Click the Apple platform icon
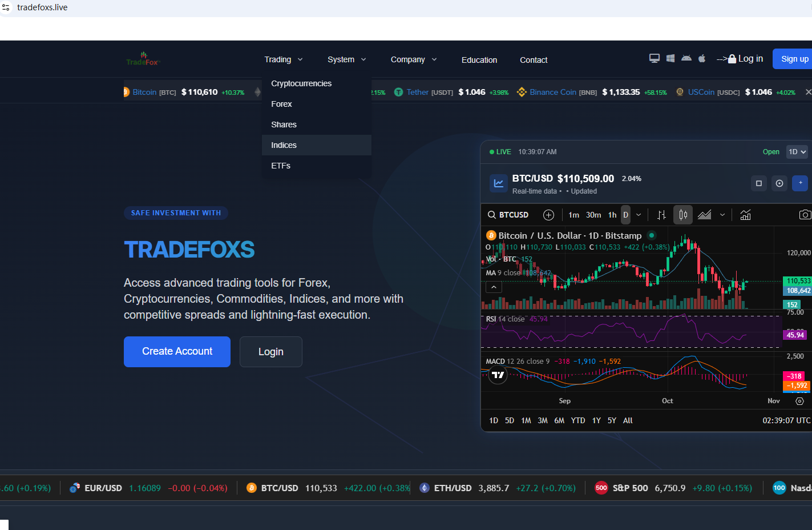Viewport: 812px width, 530px height. tap(702, 58)
